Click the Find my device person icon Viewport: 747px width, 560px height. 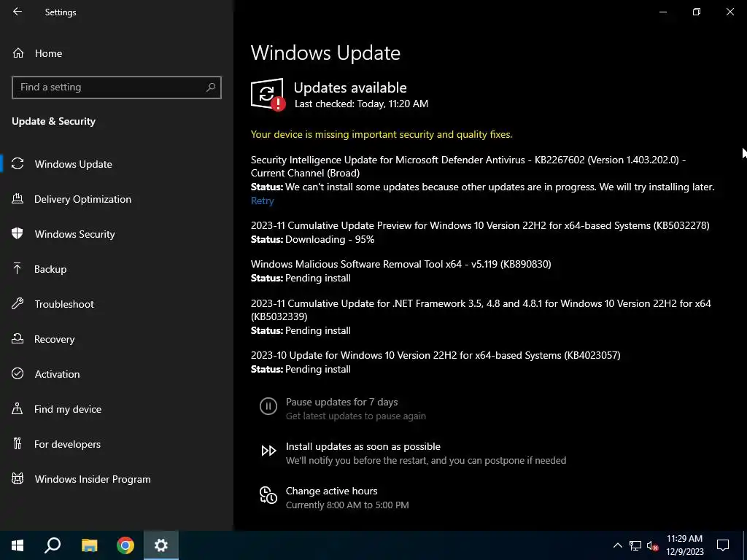(18, 408)
